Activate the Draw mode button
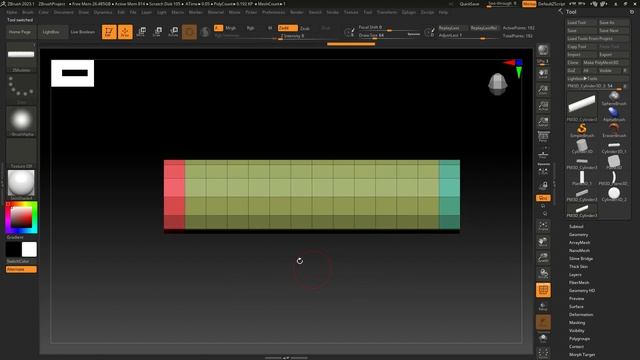The height and width of the screenshot is (360, 640). click(125, 32)
